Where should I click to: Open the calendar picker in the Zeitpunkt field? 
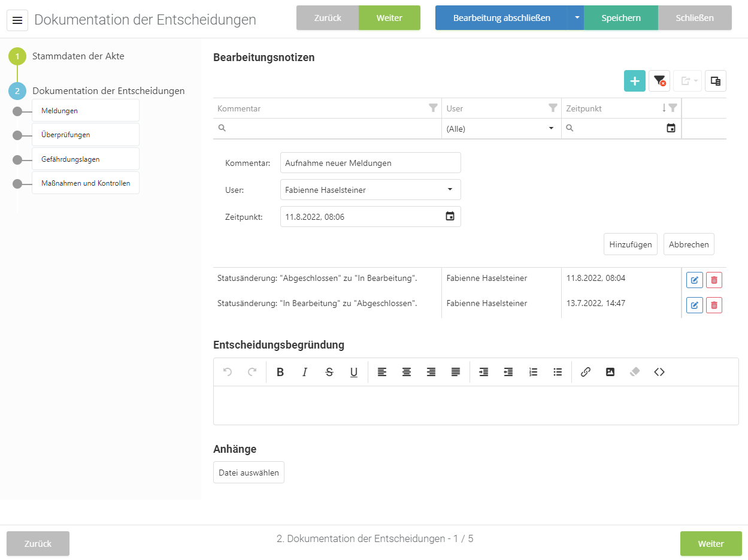tap(450, 216)
